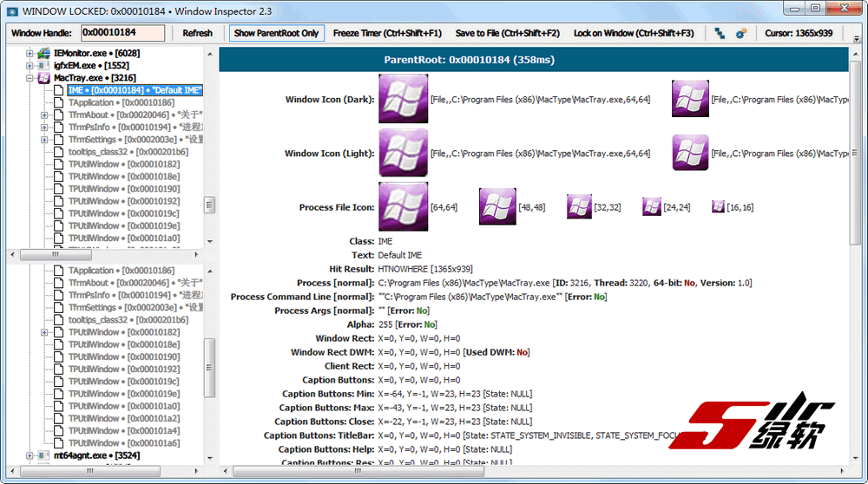The image size is (868, 484).
Task: Select the rnt64agnt.exe [3524] row
Action: click(x=96, y=455)
